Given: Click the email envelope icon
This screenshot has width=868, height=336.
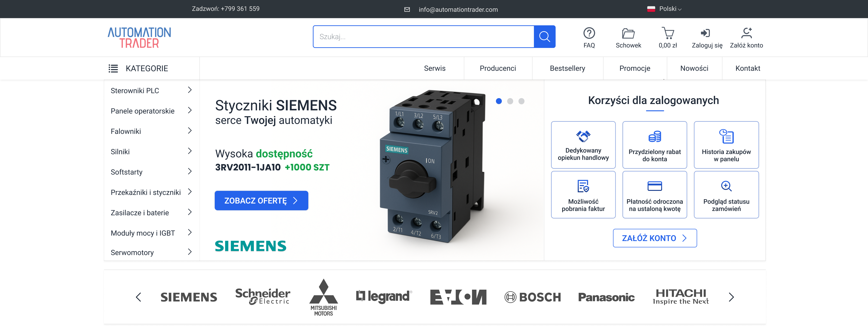Looking at the screenshot, I should 407,9.
